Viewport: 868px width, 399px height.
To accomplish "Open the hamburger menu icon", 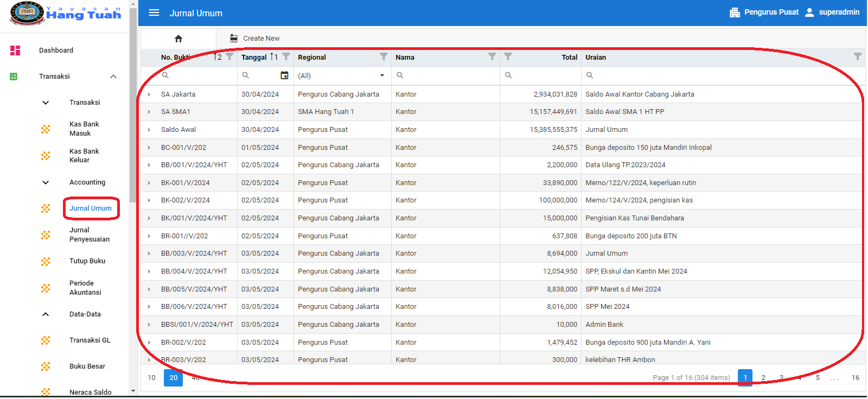I will click(154, 12).
